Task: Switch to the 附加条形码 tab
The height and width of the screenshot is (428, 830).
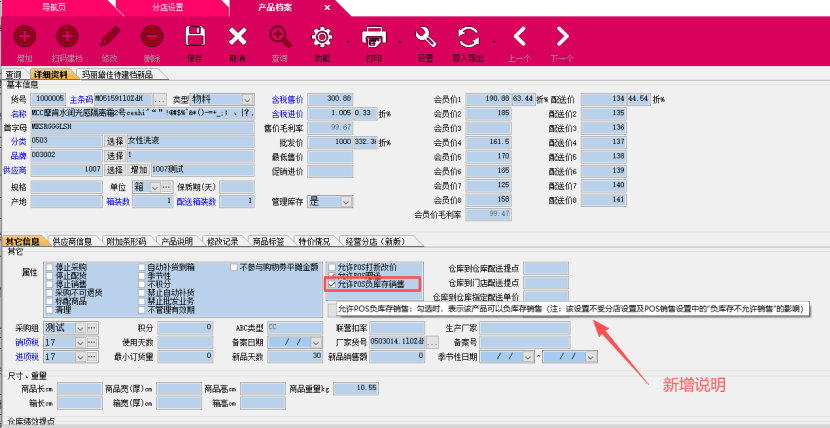Action: click(126, 241)
